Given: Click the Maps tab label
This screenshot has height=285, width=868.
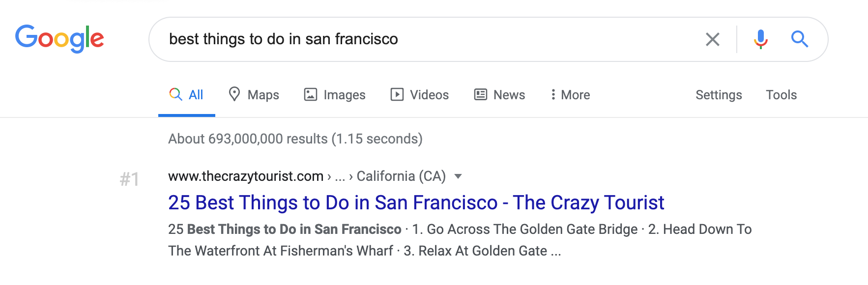Looking at the screenshot, I should pos(263,95).
